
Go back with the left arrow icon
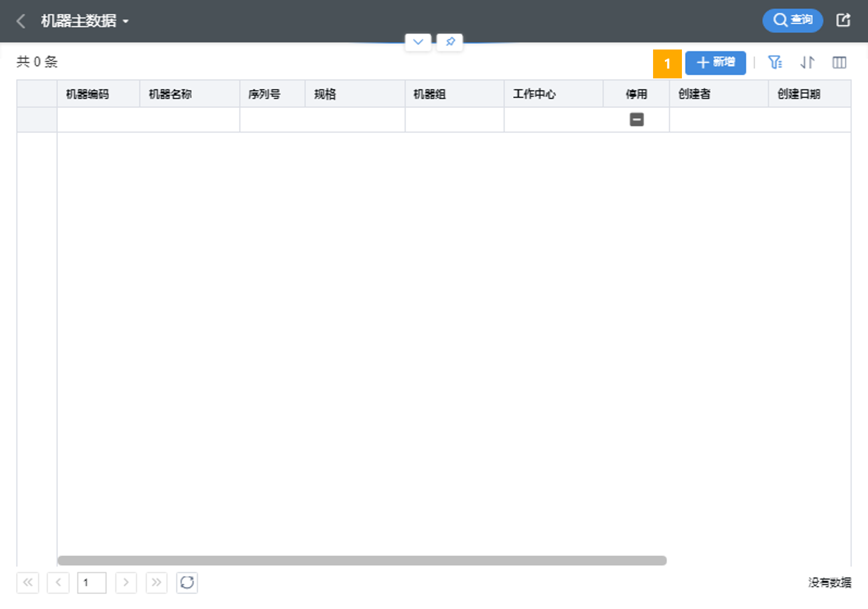21,21
